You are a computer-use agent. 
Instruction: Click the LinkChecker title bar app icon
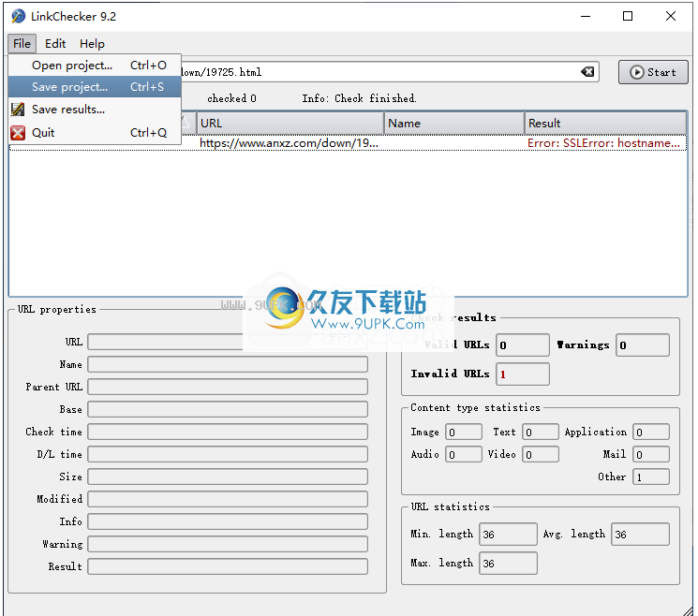pos(18,17)
